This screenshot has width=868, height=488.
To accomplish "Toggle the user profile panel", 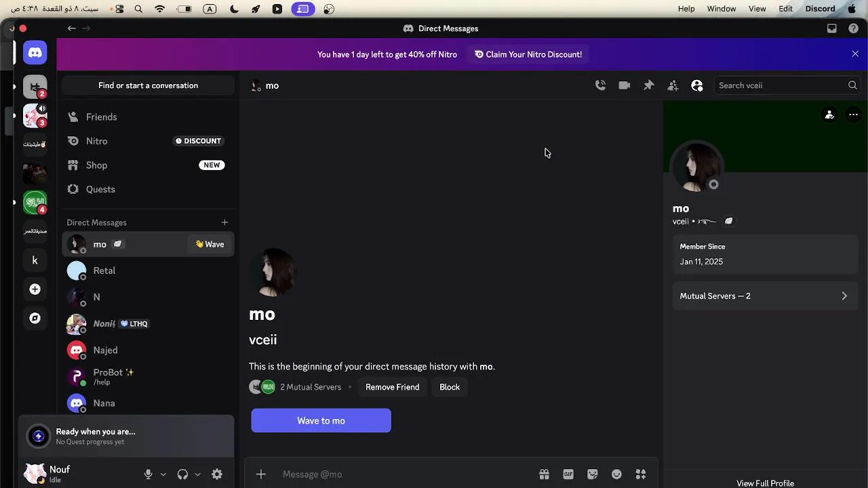I will 697,85.
